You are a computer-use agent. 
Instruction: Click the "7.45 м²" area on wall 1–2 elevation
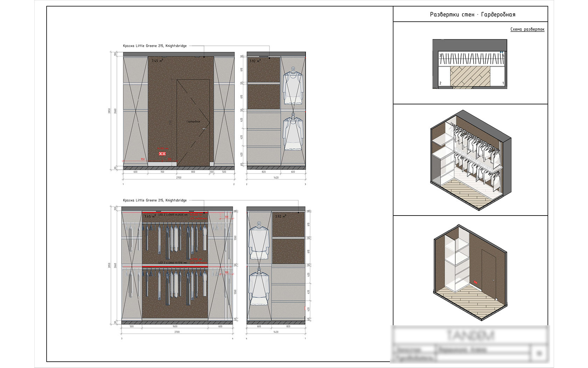157,61
